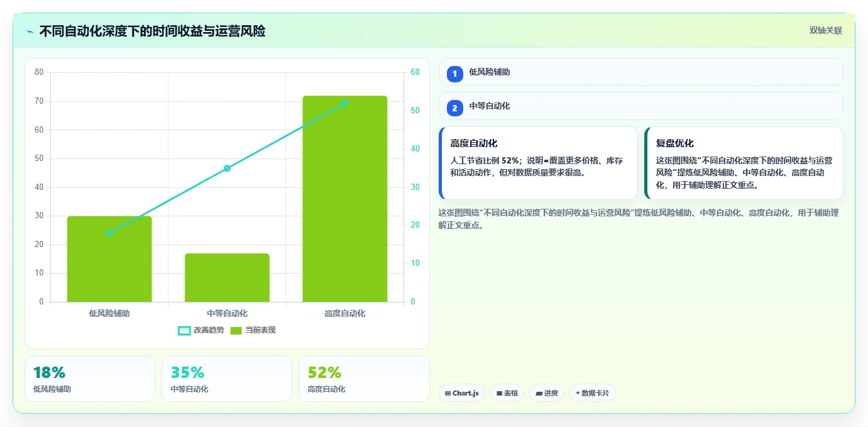Click the left axis value 80
The width and height of the screenshot is (868, 427).
39,72
